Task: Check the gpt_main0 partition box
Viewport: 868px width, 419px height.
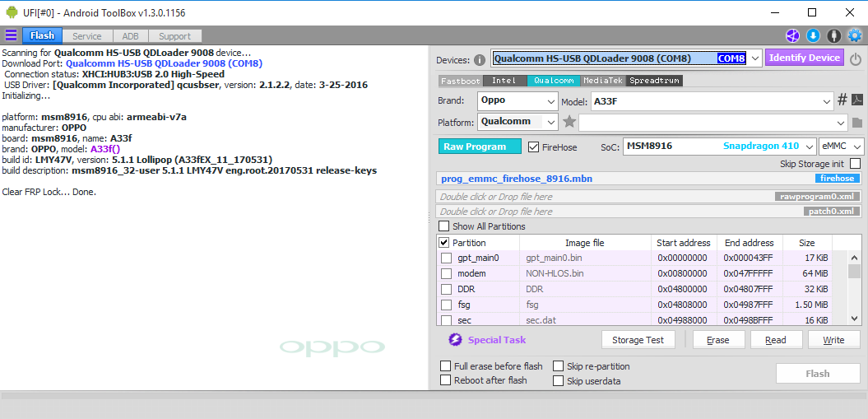Action: click(446, 258)
